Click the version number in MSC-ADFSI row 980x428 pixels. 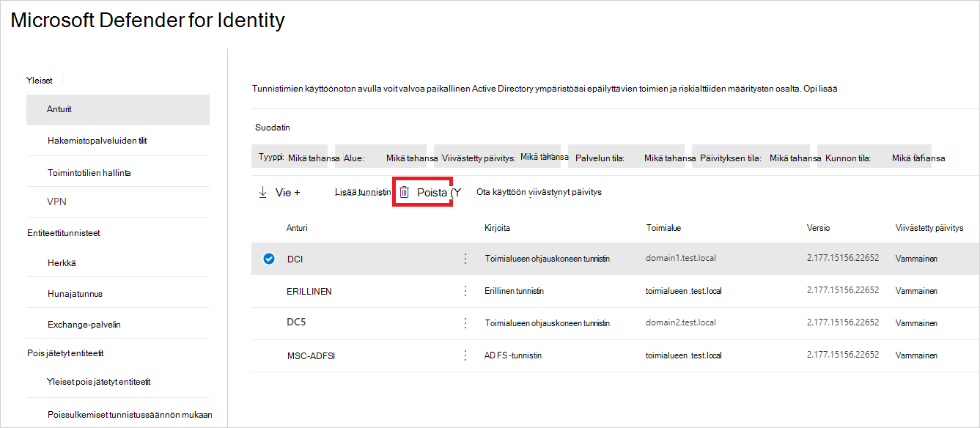tap(843, 355)
